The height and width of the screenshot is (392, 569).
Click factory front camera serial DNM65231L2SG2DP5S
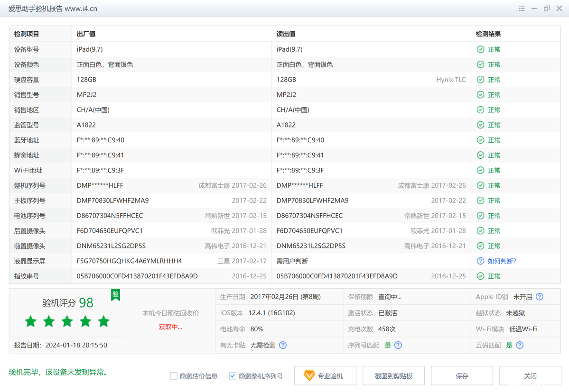[111, 246]
